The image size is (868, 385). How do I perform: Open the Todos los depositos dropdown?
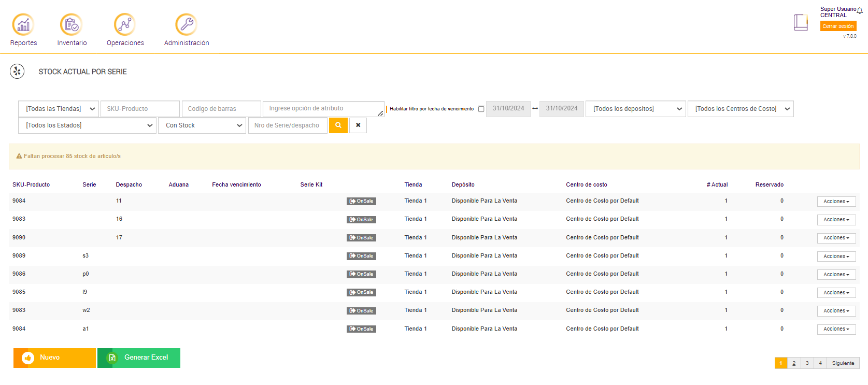pyautogui.click(x=636, y=109)
